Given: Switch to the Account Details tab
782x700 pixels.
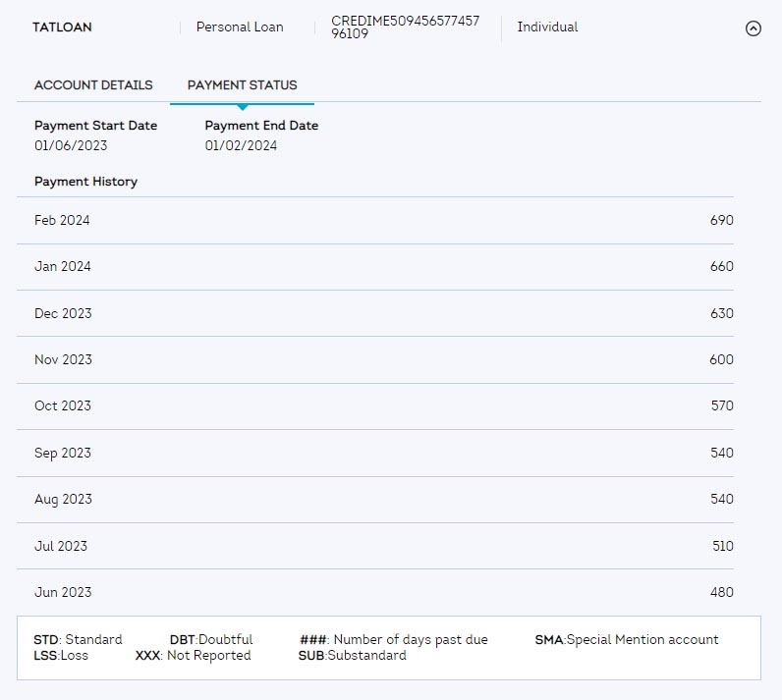Looking at the screenshot, I should click(x=93, y=85).
